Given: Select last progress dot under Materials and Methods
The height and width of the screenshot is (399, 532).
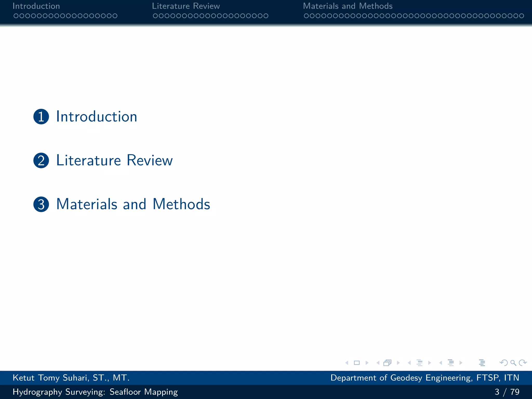Looking at the screenshot, I should [521, 16].
